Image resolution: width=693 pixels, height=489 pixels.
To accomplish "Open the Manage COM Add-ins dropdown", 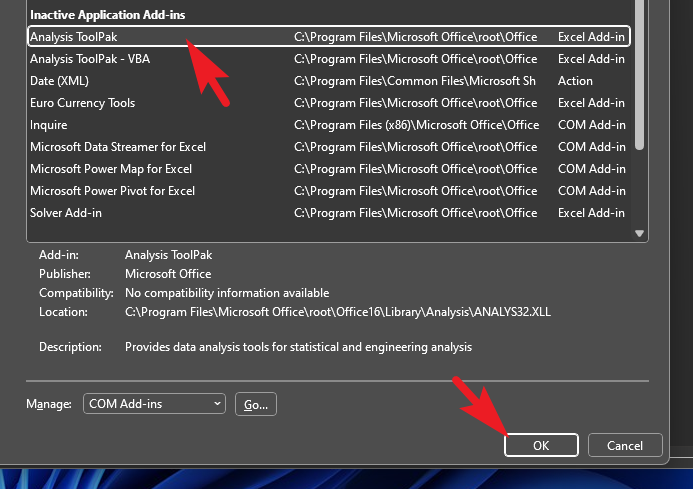I will click(154, 404).
